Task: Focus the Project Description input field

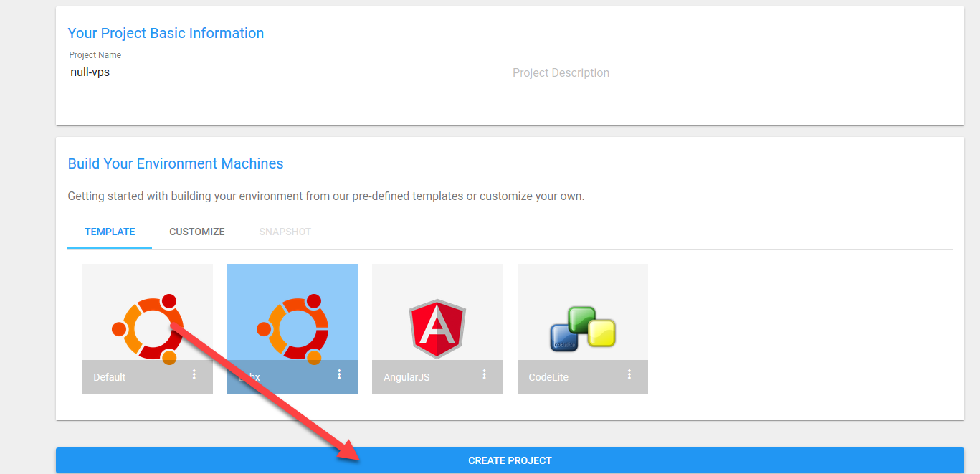Action: click(x=731, y=72)
